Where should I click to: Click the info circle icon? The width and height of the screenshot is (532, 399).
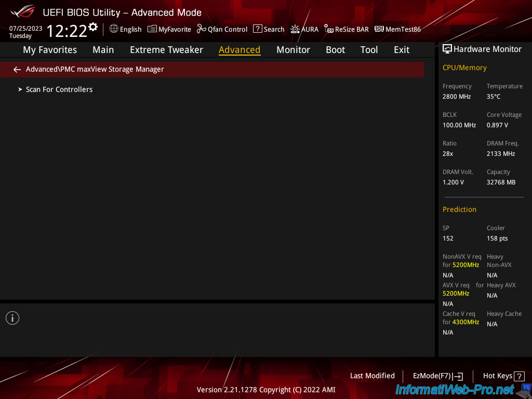12,318
